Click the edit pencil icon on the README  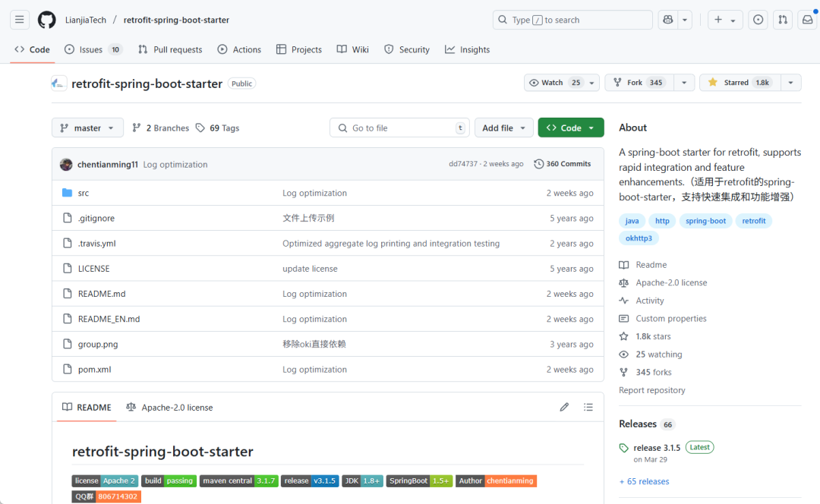click(x=564, y=407)
